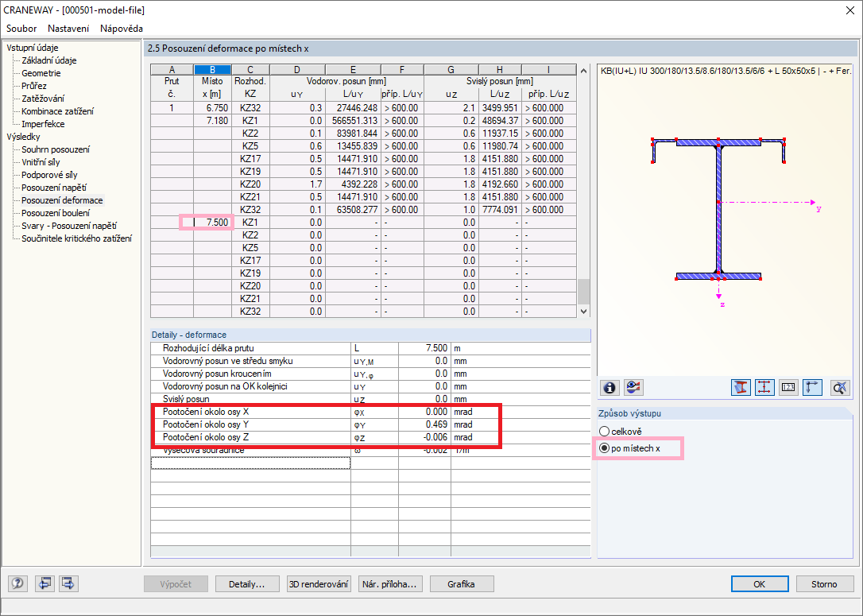863x616 pixels.
Task: Click the show whole view magnifier icon
Action: click(840, 388)
